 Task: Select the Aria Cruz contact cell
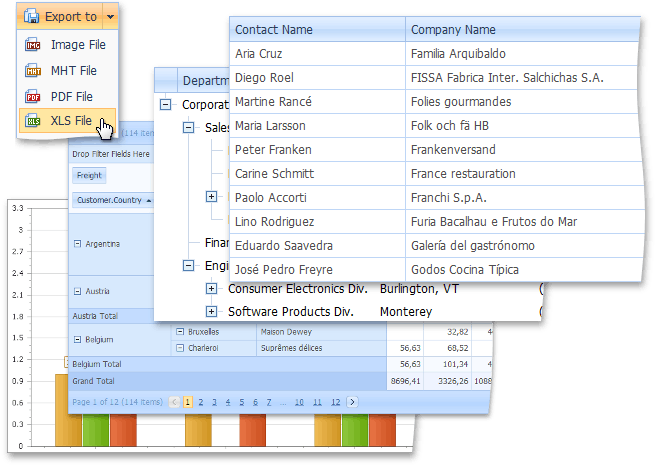coord(318,54)
